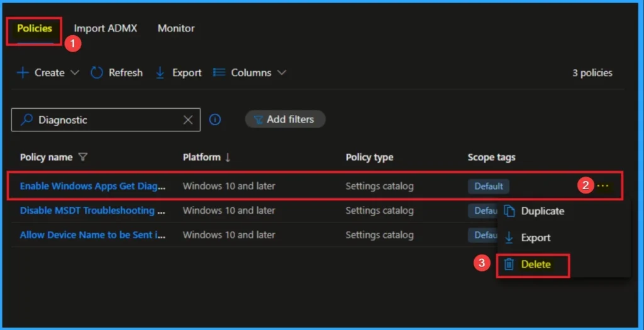Click into the Diagnostic search field
Screen dimensions: 644x330
(x=107, y=119)
